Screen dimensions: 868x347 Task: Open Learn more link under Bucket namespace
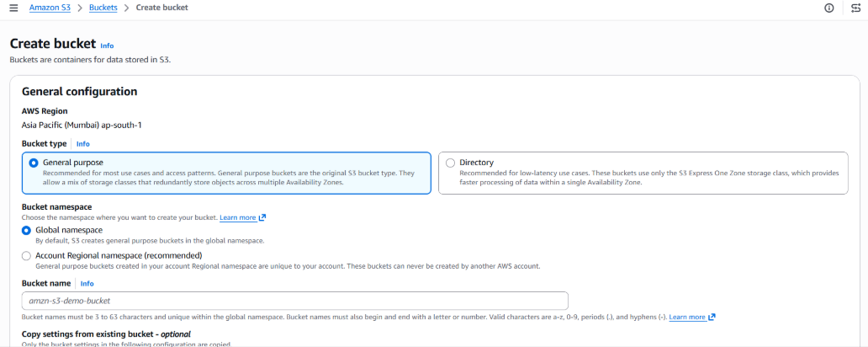coord(238,217)
